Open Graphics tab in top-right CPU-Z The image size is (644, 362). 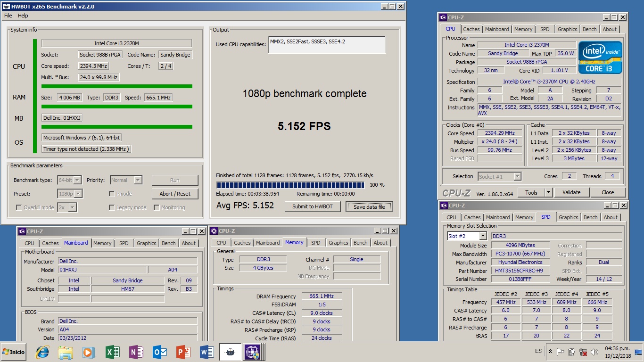pyautogui.click(x=567, y=29)
